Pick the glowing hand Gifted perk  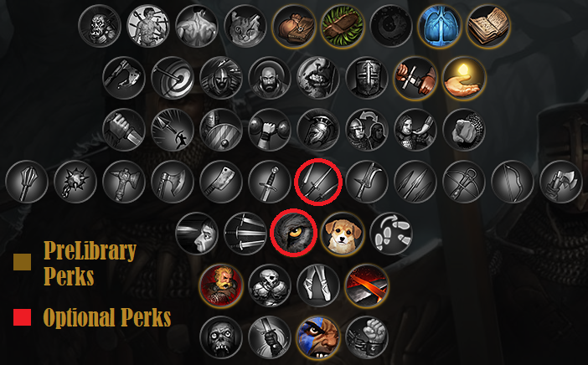pos(464,78)
